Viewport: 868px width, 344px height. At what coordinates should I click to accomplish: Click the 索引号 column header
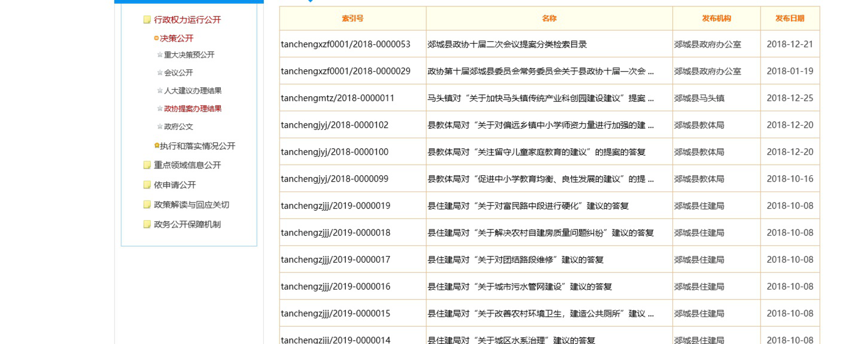352,18
